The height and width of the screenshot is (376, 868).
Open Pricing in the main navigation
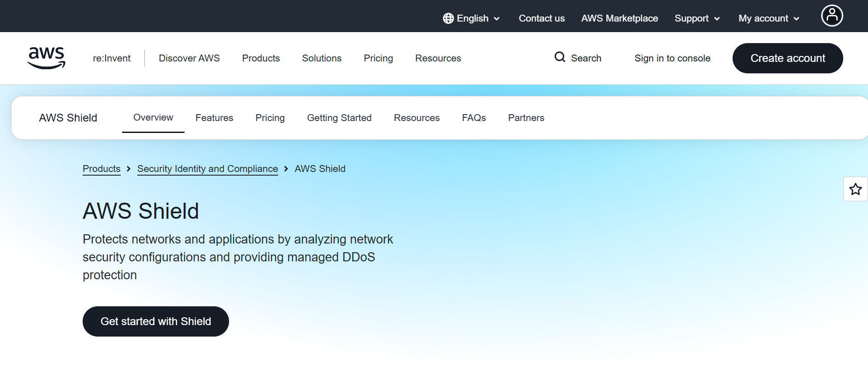[x=378, y=58]
